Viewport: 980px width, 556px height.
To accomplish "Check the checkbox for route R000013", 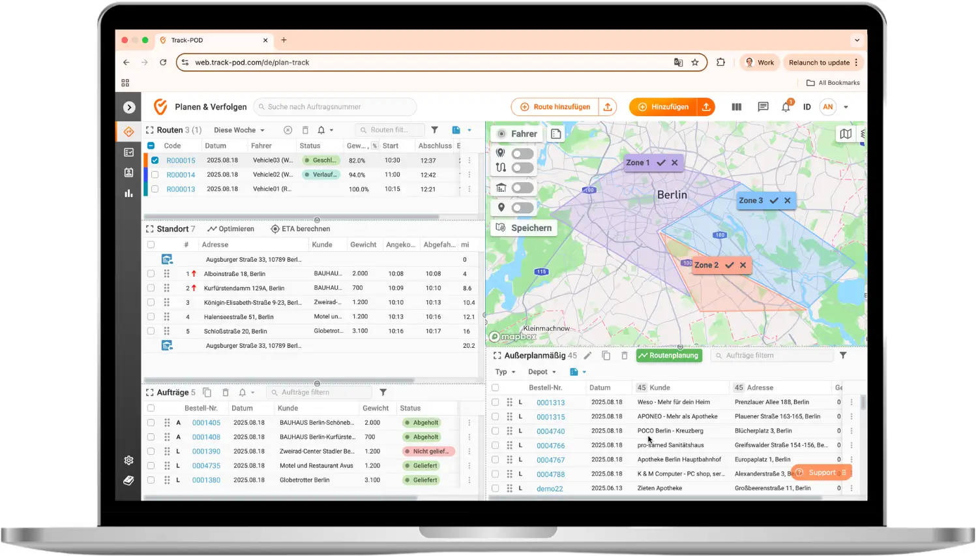I will 155,189.
